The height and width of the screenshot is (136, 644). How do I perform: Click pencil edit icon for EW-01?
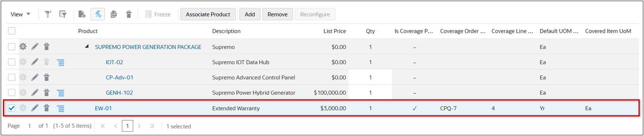(x=35, y=108)
